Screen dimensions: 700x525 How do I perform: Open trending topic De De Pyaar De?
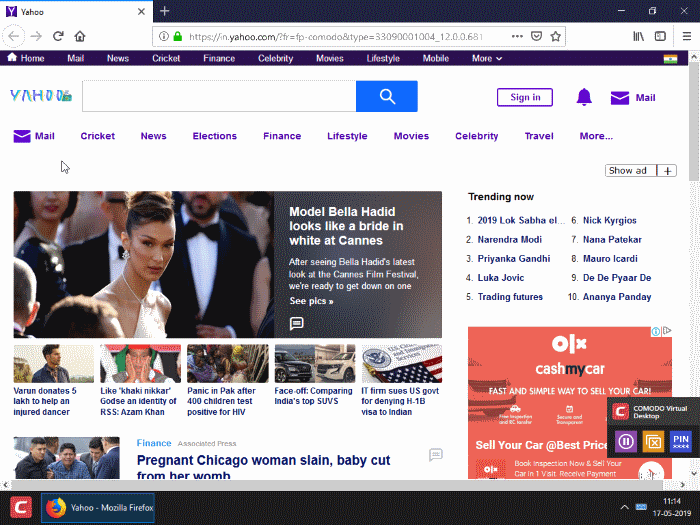(617, 278)
